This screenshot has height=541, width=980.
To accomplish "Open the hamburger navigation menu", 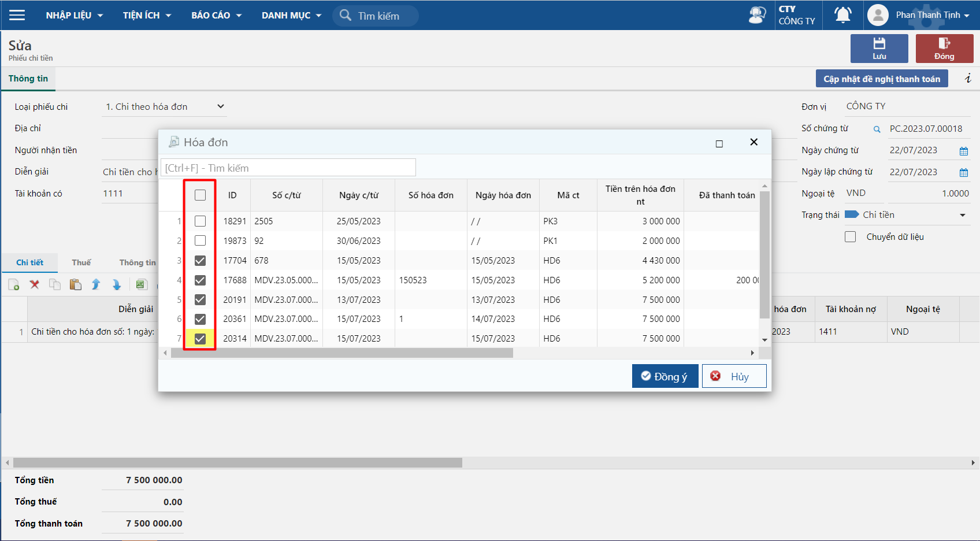I will (x=17, y=15).
